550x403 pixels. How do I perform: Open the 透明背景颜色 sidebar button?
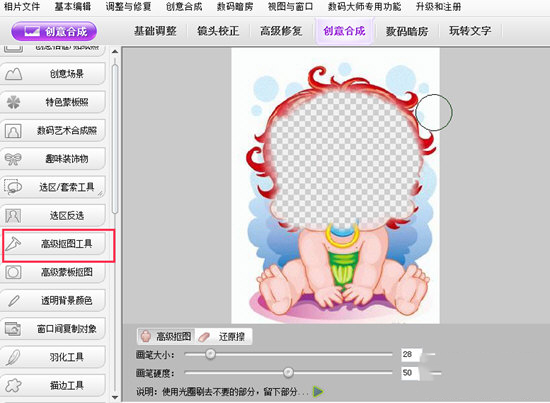click(x=53, y=300)
